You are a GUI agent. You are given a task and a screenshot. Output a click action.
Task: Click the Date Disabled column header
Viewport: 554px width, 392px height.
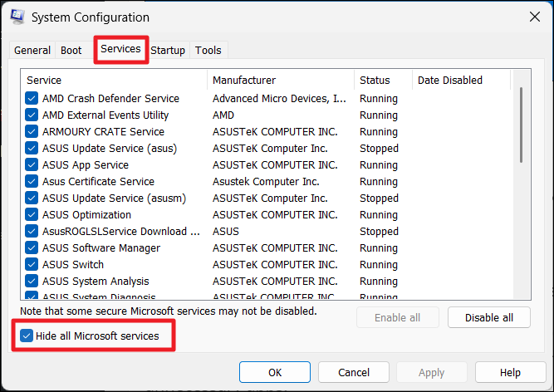point(461,81)
